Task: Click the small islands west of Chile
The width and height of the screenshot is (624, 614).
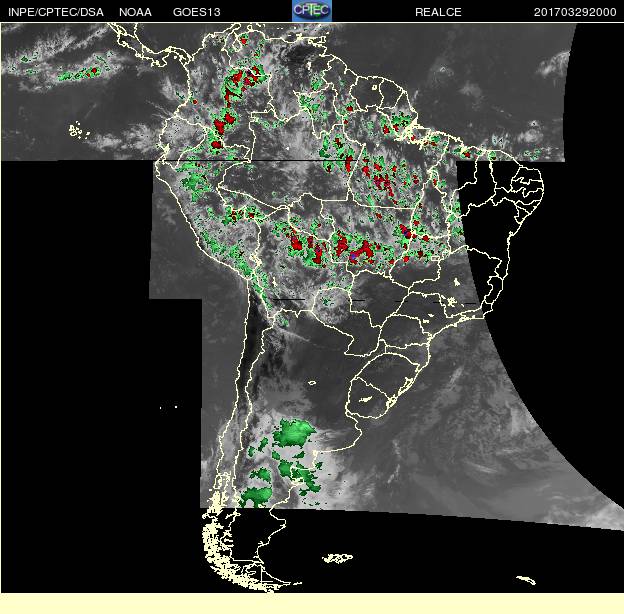Action: tap(168, 407)
